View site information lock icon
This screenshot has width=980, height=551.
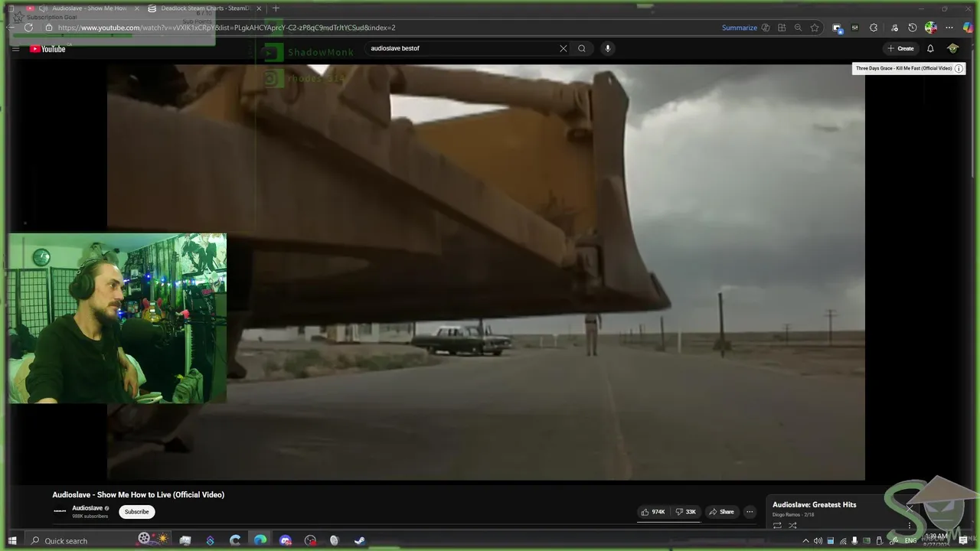coord(49,28)
